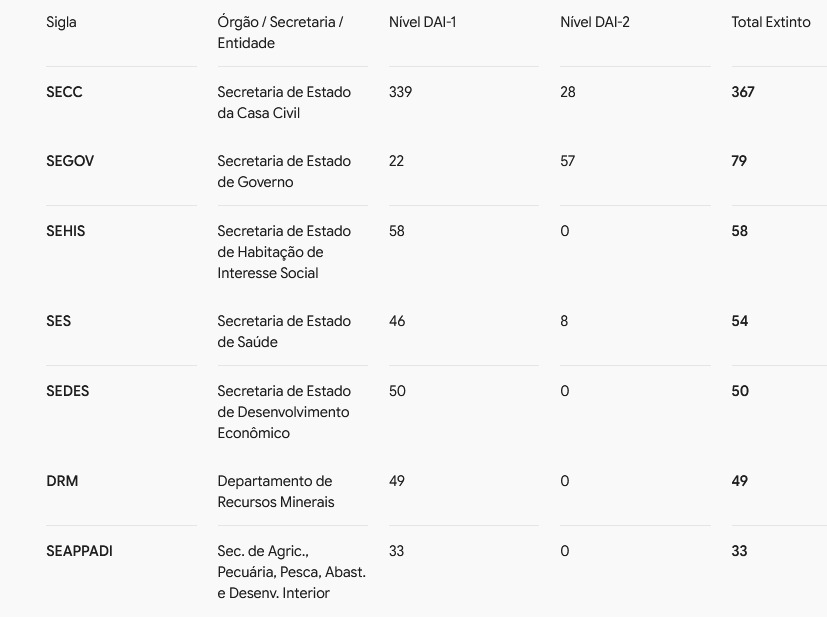The image size is (827, 617).
Task: Click the SEHIS sigla cell
Action: (65, 231)
